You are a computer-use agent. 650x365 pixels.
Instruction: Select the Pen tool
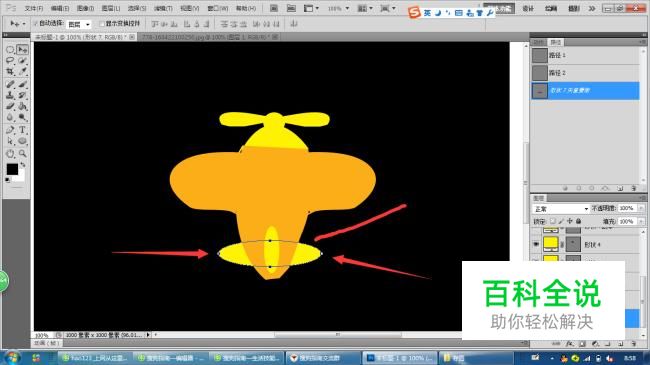10,130
